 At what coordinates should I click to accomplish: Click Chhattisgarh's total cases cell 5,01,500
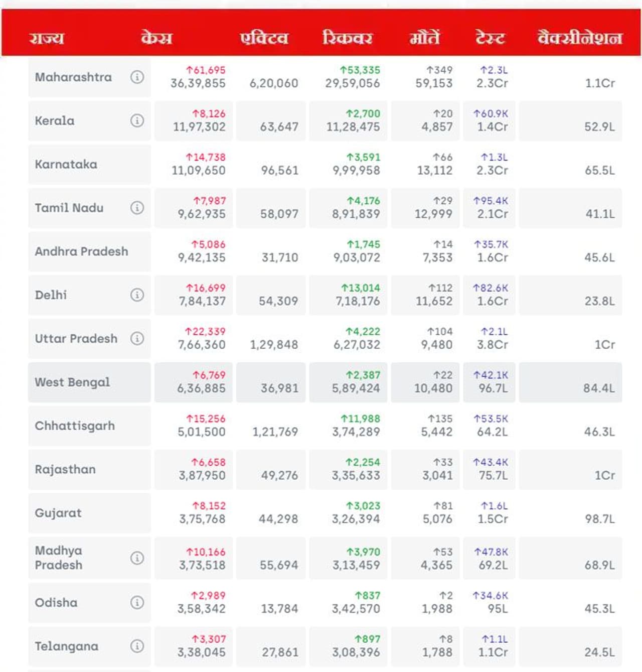point(201,432)
